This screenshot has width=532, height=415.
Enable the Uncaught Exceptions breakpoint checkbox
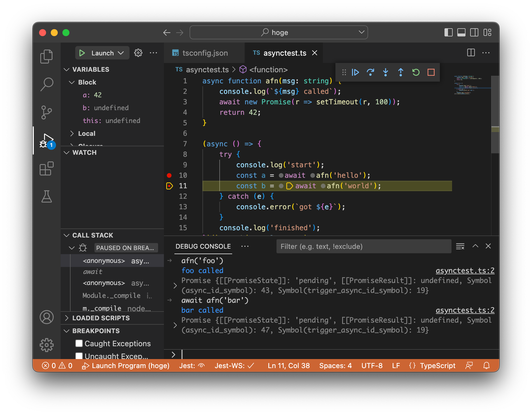coord(79,356)
